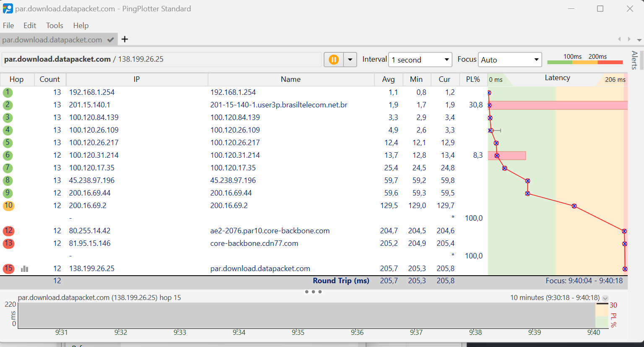Click the PL% column header
644x347 pixels.
click(x=473, y=79)
